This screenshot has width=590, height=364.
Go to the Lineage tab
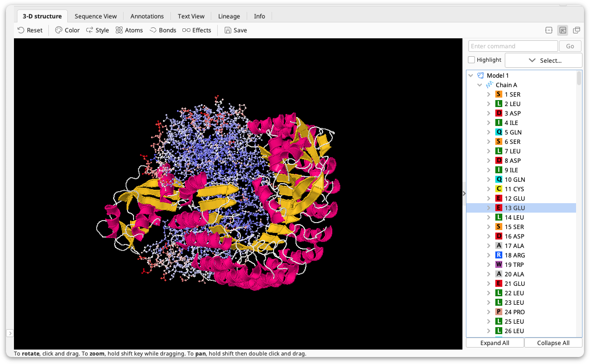229,16
